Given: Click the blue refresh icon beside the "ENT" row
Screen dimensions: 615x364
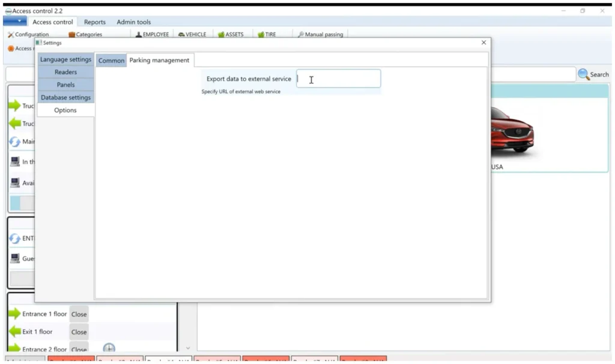Looking at the screenshot, I should click(x=15, y=238).
